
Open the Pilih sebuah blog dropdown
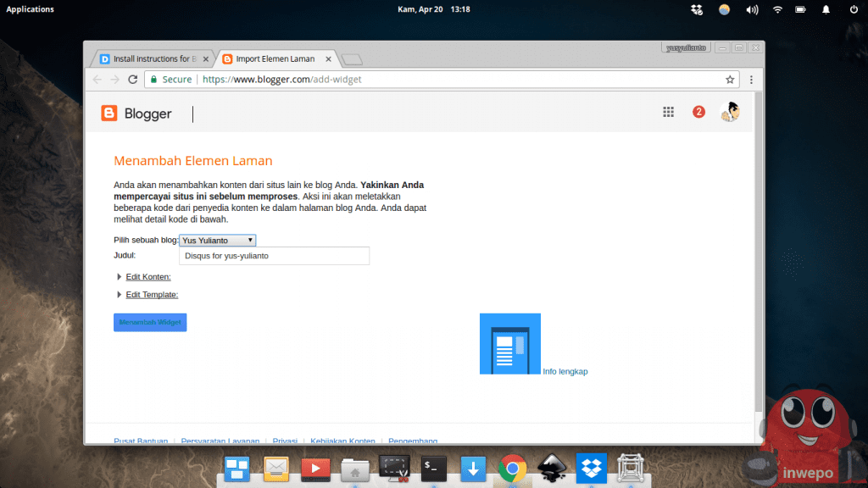pos(218,240)
